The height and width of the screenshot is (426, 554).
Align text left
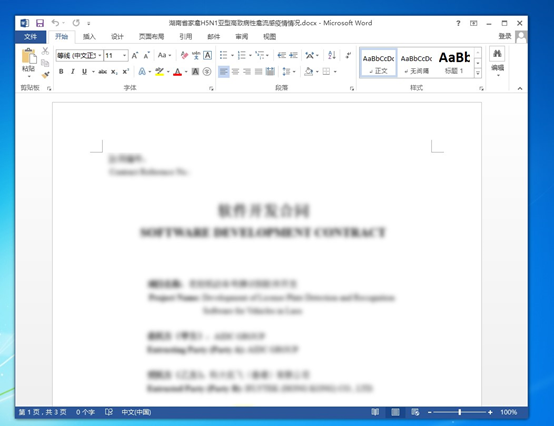(x=224, y=72)
